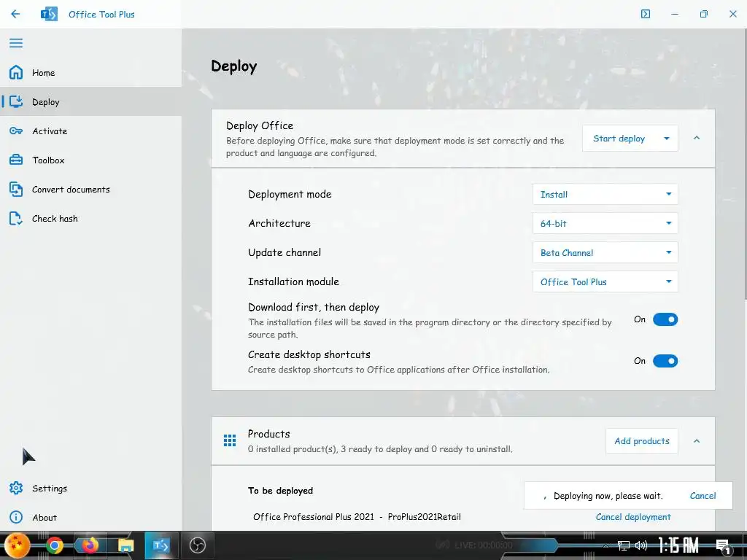Go to Activate page
This screenshot has height=560, width=747.
pos(90,131)
